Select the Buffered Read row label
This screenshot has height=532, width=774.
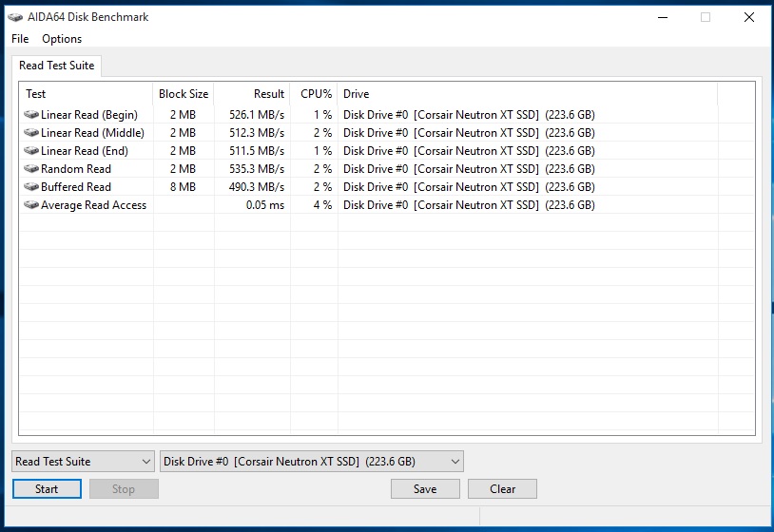point(76,187)
